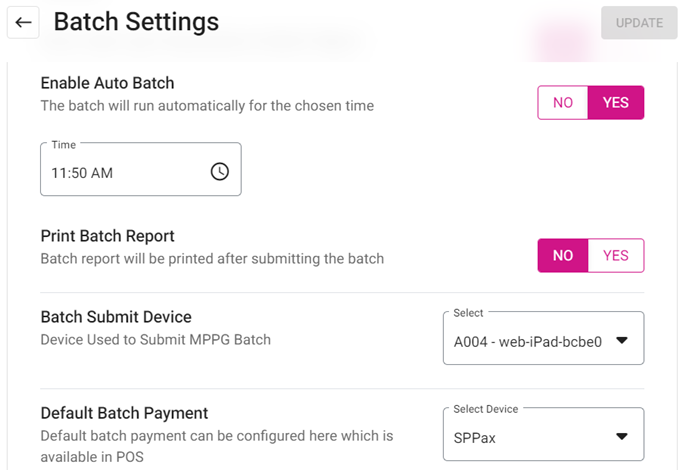
Task: Expand the Select Device dropdown showing SPPax
Action: [x=530, y=436]
